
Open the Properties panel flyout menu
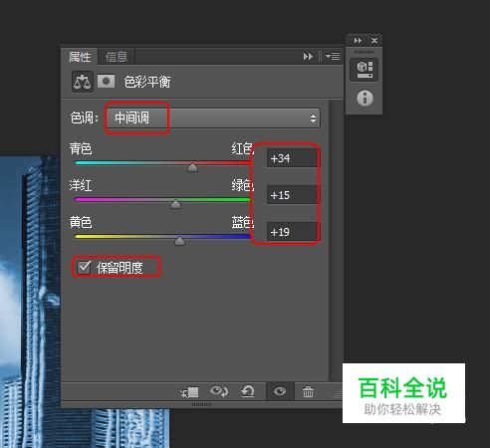coord(333,57)
